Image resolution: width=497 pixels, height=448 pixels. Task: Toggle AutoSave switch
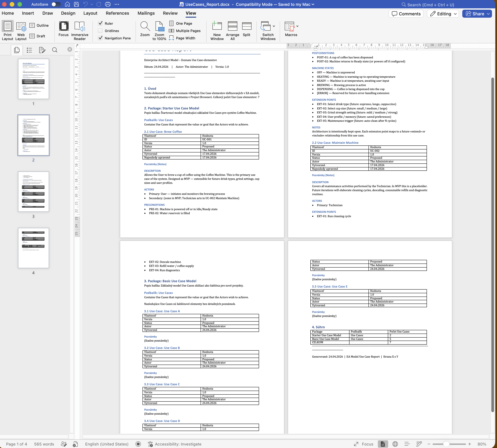pos(56,5)
